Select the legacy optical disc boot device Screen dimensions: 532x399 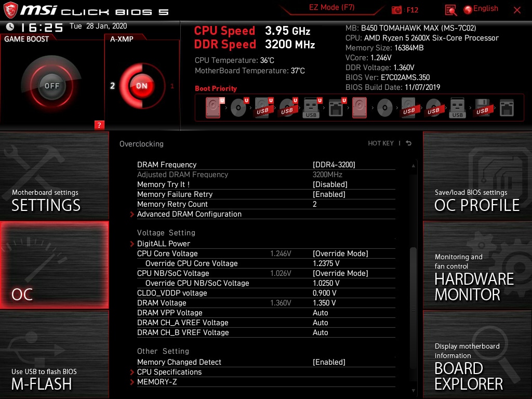385,108
